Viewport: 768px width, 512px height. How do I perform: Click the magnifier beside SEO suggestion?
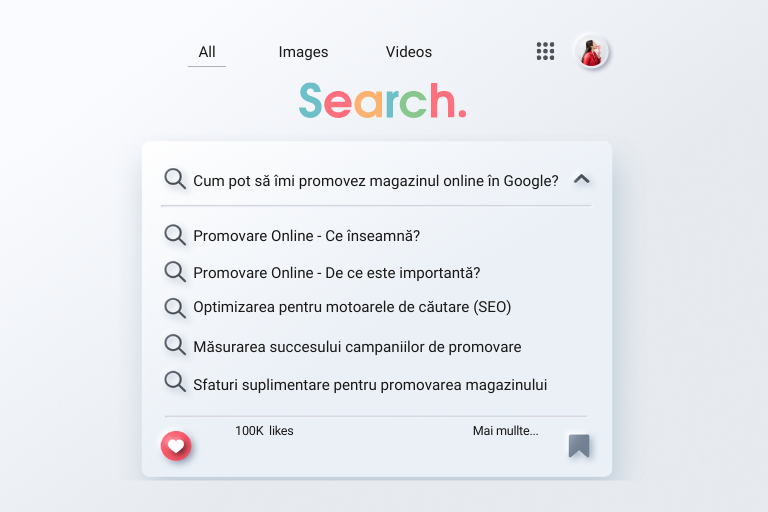pos(175,308)
